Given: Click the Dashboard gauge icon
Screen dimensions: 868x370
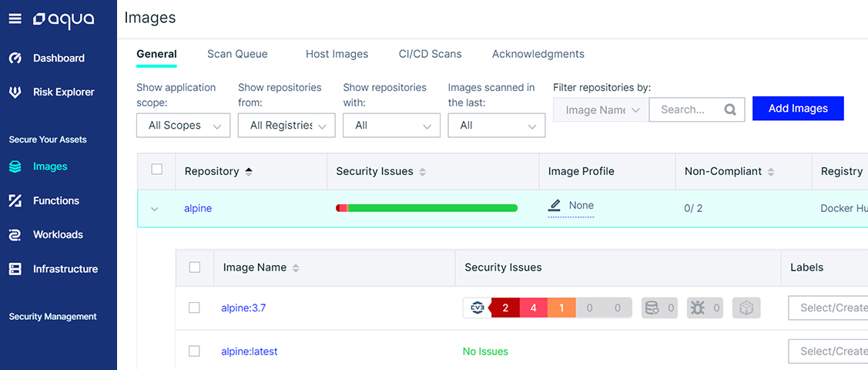Looking at the screenshot, I should click(15, 58).
